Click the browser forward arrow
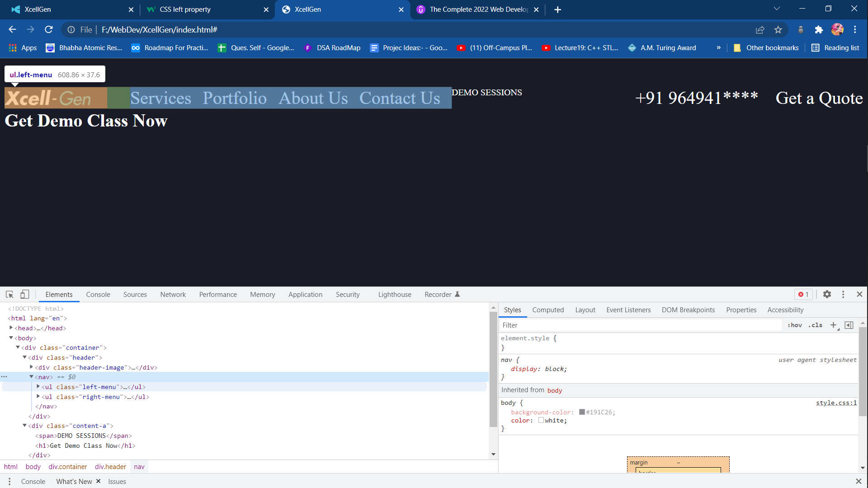 [30, 29]
